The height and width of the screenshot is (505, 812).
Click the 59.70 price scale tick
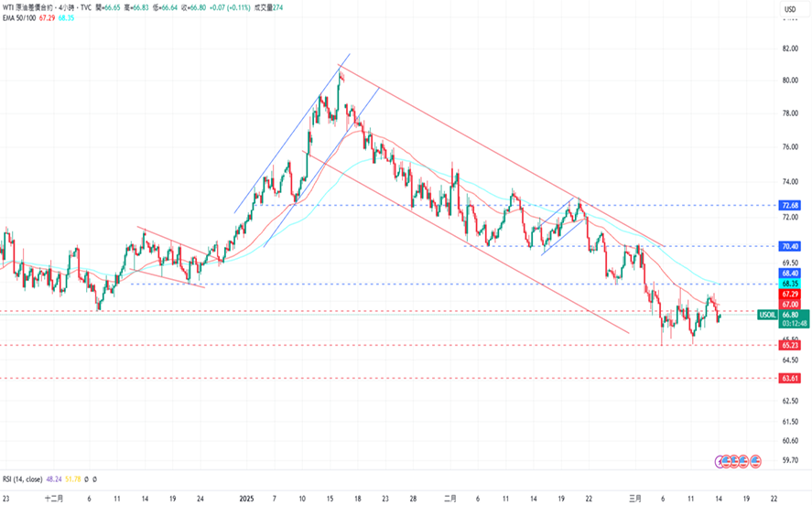pyautogui.click(x=790, y=460)
